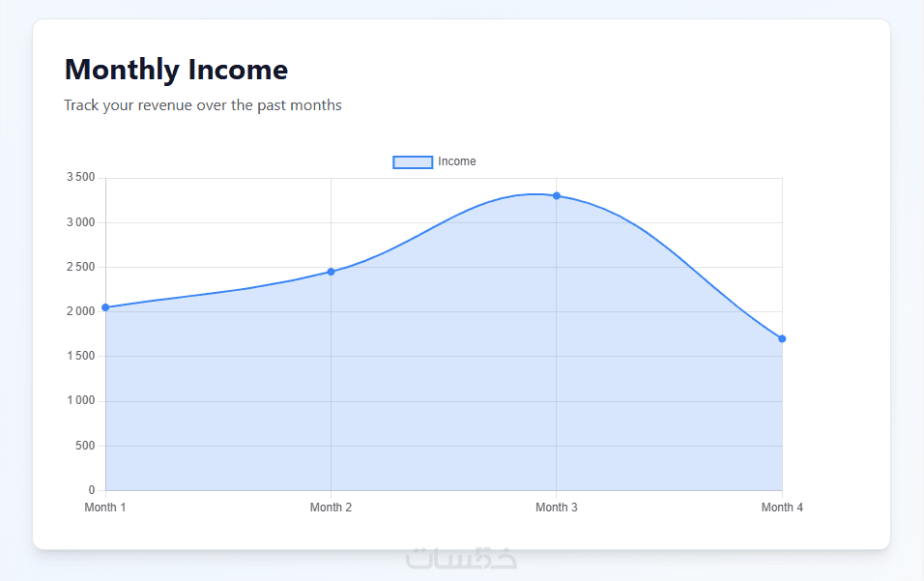Click the 500 y-axis tick label
This screenshot has width=924, height=581.
coord(86,446)
